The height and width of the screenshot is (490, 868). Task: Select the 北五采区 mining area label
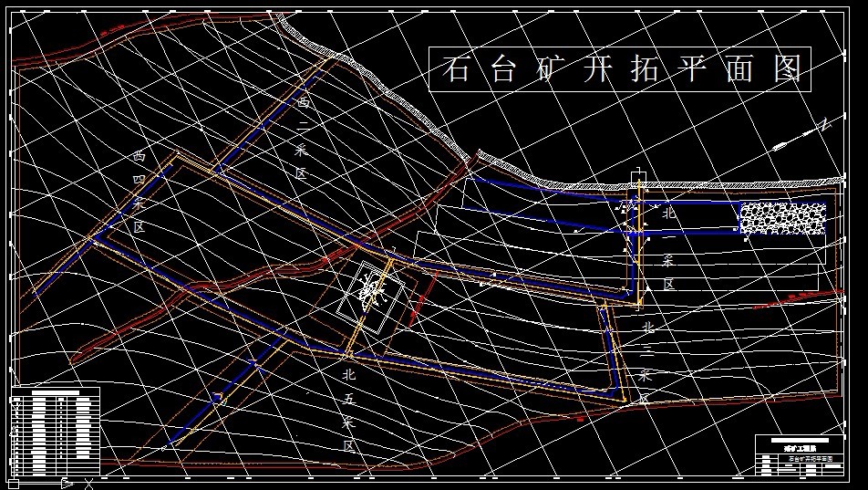pyautogui.click(x=348, y=411)
